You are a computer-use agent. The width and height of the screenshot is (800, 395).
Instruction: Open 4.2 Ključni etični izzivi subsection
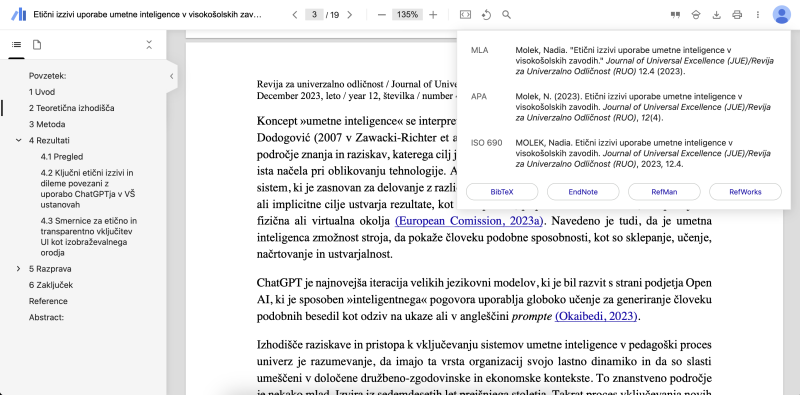[x=88, y=189]
